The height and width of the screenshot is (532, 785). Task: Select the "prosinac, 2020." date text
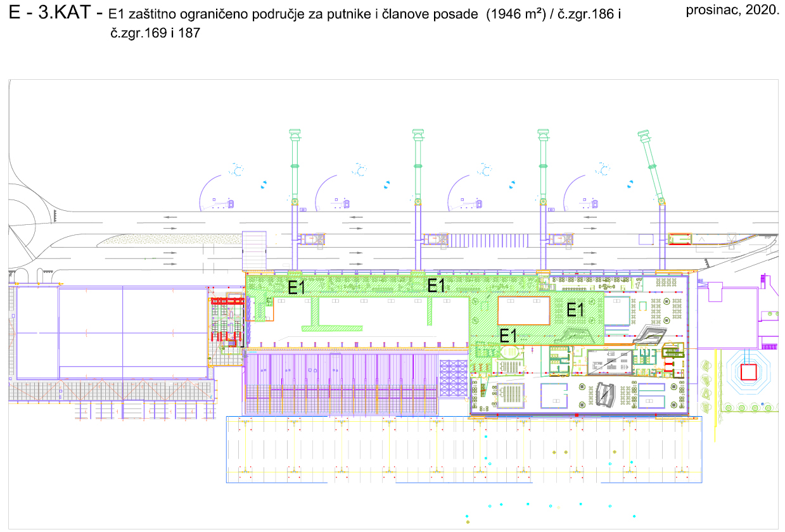(x=731, y=10)
